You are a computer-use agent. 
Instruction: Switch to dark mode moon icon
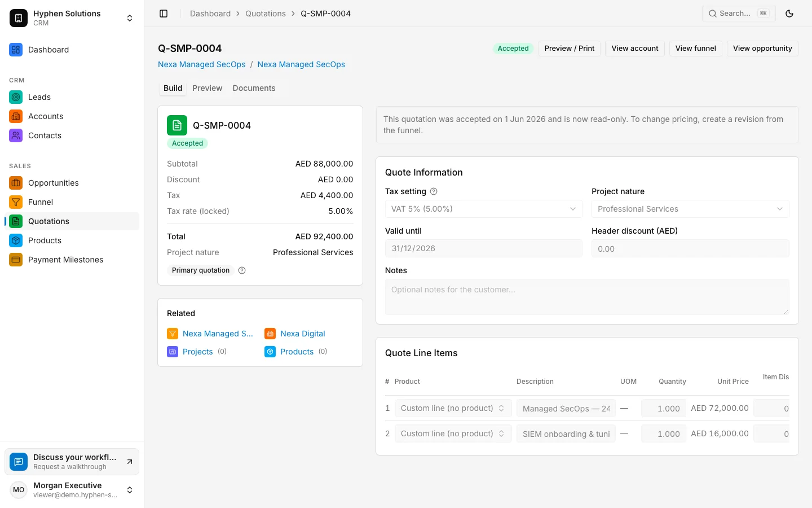(789, 14)
